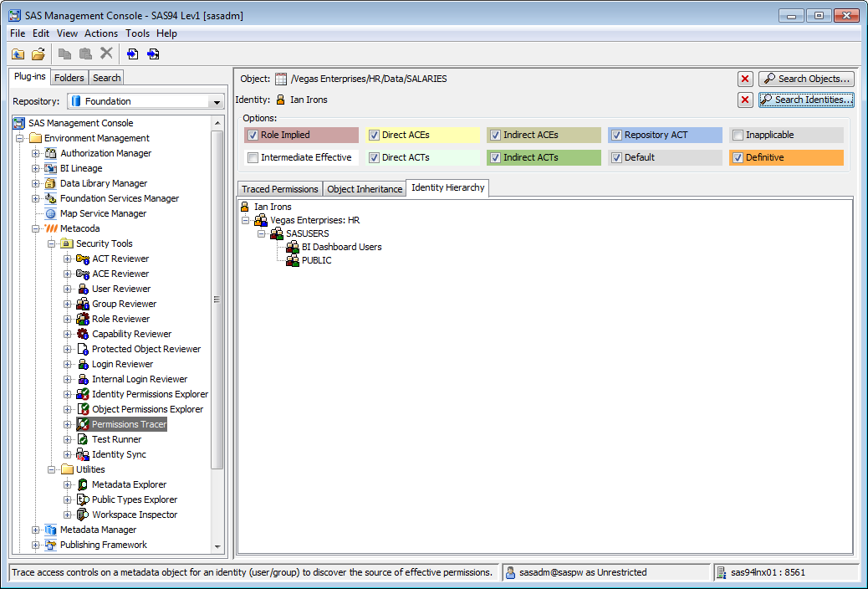The image size is (868, 589).
Task: Collapse the Security Tools folder
Action: (52, 243)
